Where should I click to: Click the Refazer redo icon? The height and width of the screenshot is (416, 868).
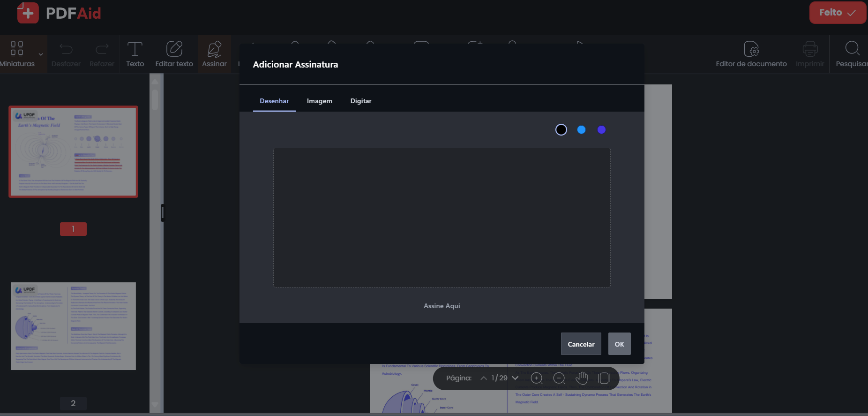(x=102, y=49)
